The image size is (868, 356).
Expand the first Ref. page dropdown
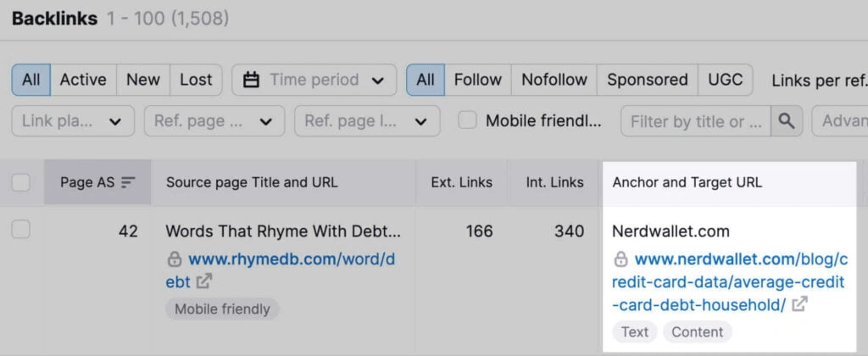pos(213,121)
